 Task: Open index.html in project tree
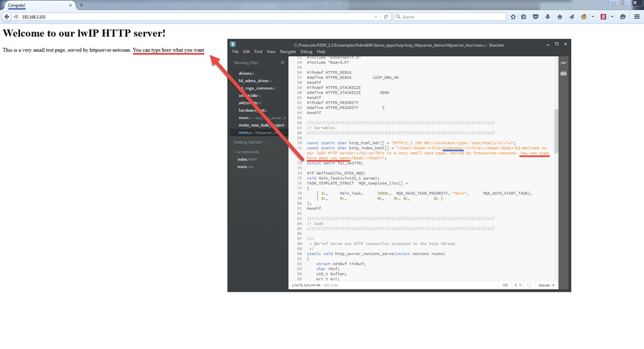[x=247, y=159]
